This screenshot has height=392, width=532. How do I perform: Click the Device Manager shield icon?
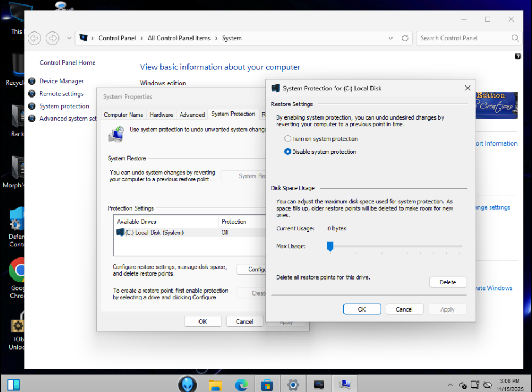click(x=32, y=81)
